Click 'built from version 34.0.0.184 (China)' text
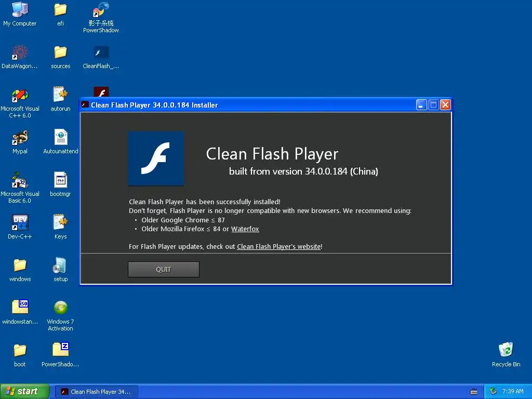Image resolution: width=532 pixels, height=399 pixels. pos(303,171)
